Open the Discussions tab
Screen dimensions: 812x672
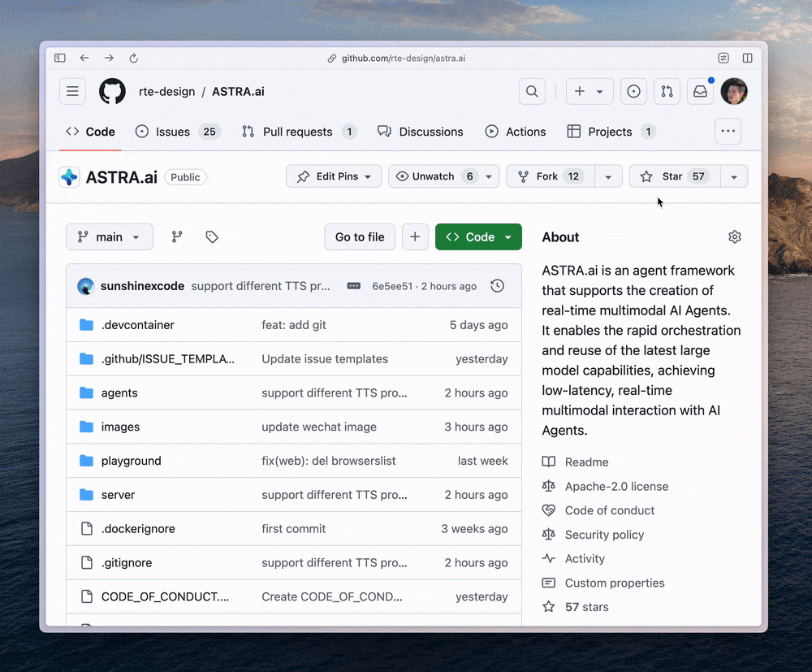click(421, 132)
